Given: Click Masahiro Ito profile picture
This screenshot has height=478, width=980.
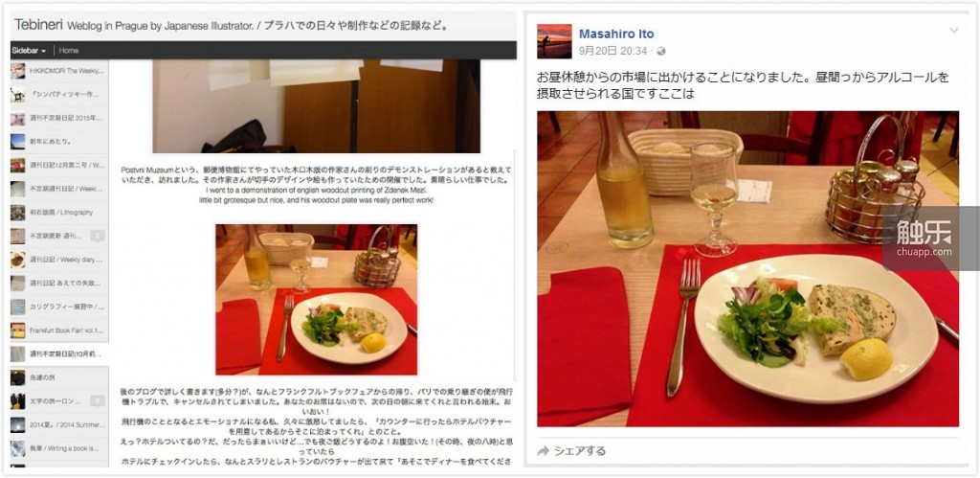Looking at the screenshot, I should 554,41.
